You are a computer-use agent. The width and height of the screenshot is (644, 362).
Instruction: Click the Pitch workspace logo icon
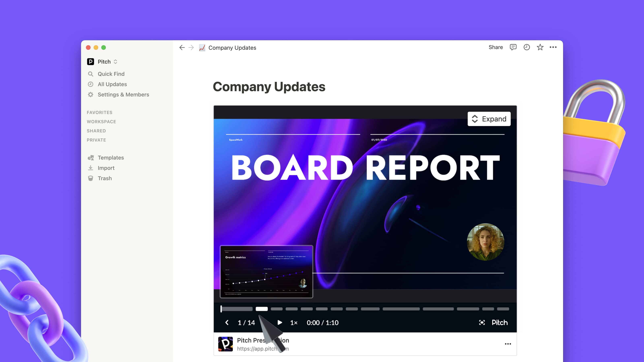click(91, 62)
